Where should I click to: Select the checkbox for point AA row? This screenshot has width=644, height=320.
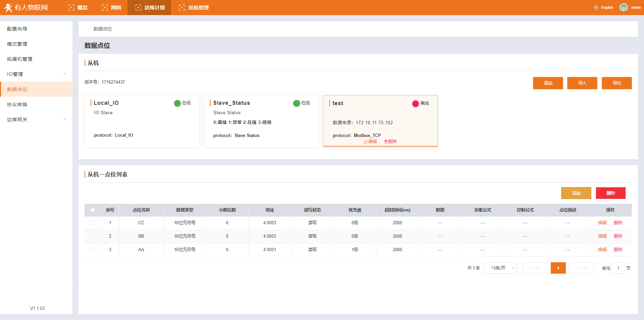pyautogui.click(x=93, y=250)
